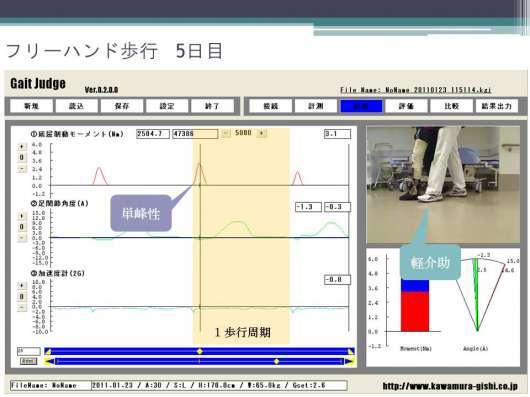
Task: Click the 設定 (Settings) button
Action: [x=167, y=106]
